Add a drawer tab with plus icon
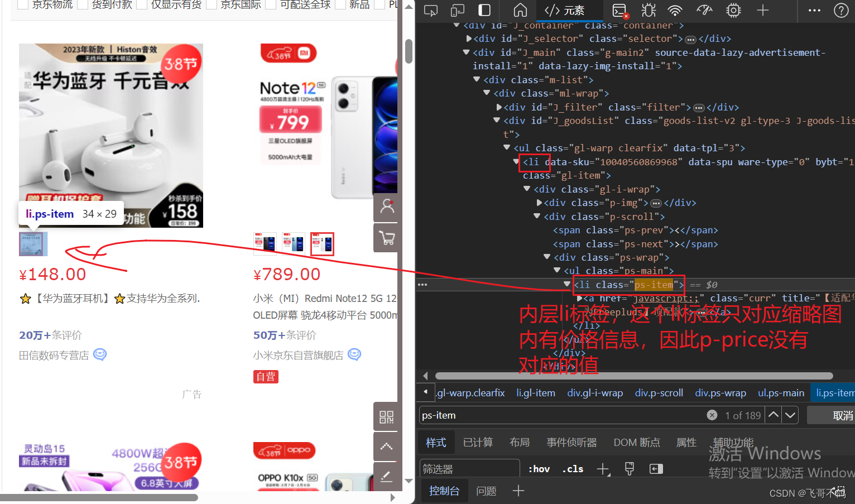 [518, 491]
